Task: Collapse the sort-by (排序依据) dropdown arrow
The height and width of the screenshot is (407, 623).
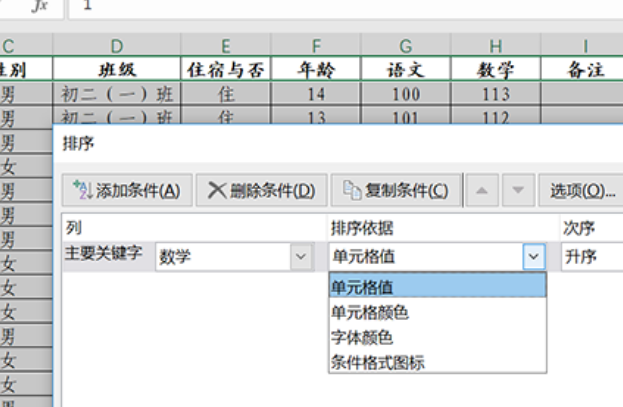Action: click(x=534, y=257)
